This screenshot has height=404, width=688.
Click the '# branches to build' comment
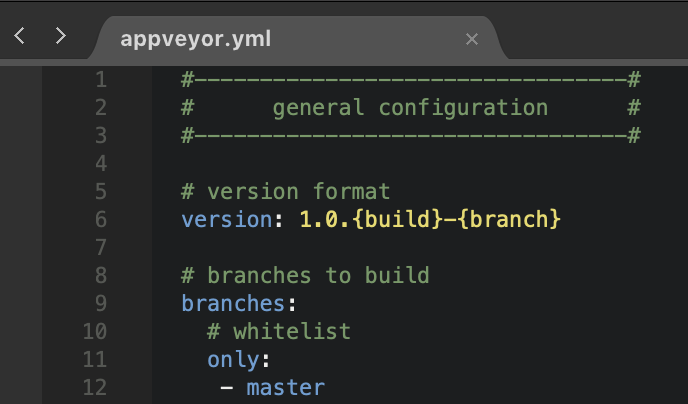click(305, 275)
